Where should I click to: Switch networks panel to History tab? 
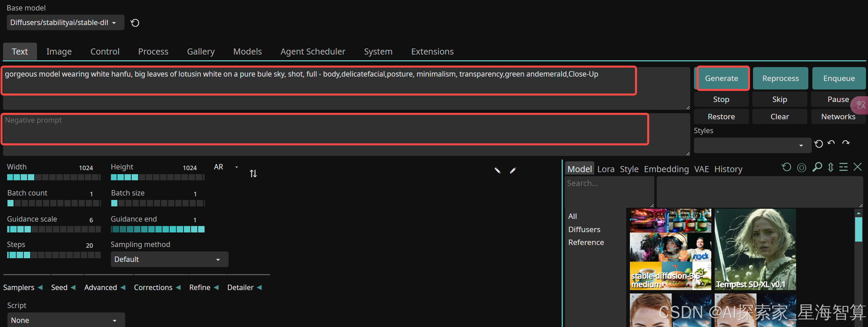point(728,169)
